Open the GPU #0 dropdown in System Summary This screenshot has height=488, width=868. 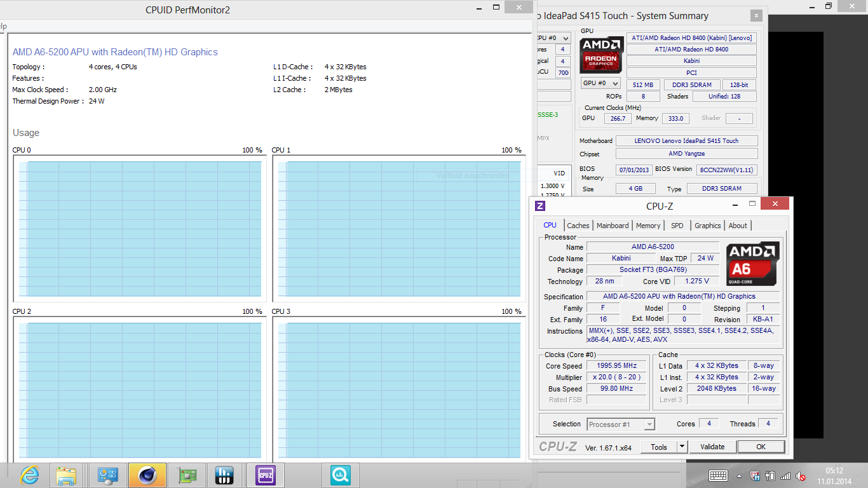click(601, 83)
